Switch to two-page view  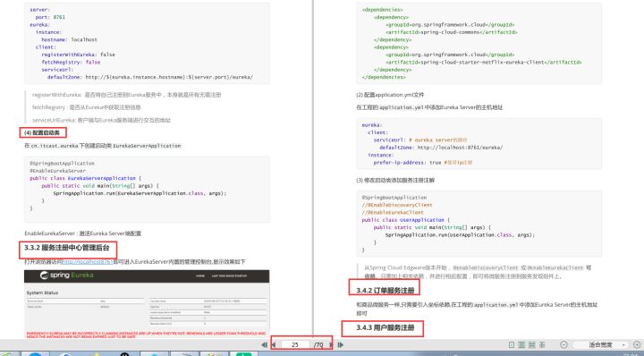tap(521, 345)
